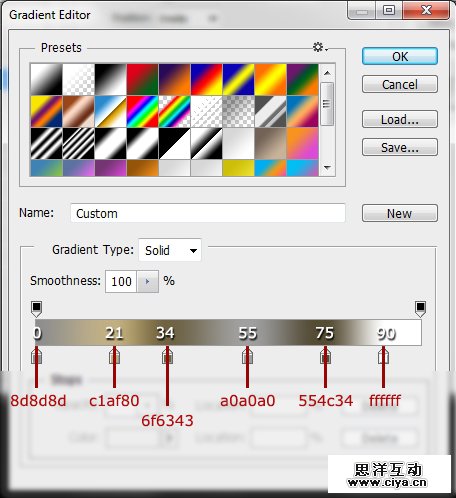Close the Gradient Editor window
The height and width of the screenshot is (498, 456).
[426, 10]
